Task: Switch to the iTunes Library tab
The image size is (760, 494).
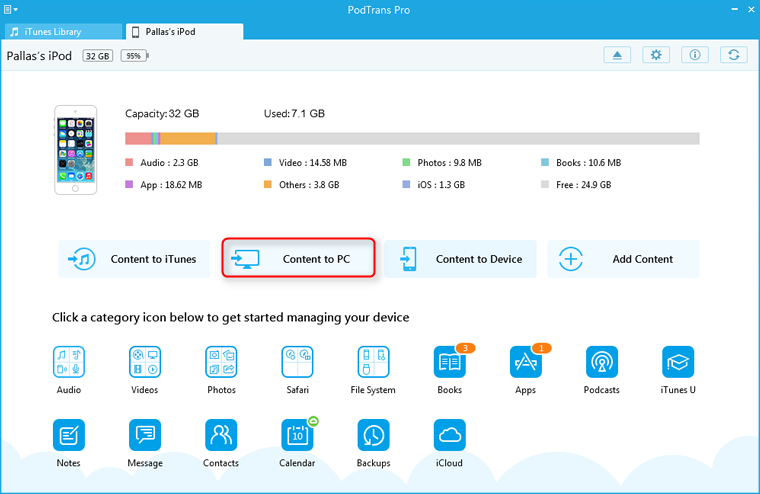Action: pyautogui.click(x=62, y=32)
